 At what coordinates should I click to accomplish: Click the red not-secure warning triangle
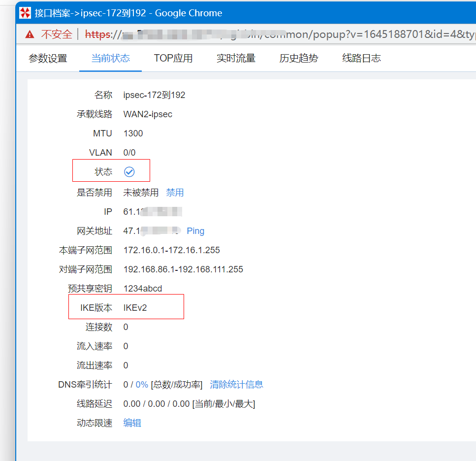pyautogui.click(x=30, y=34)
